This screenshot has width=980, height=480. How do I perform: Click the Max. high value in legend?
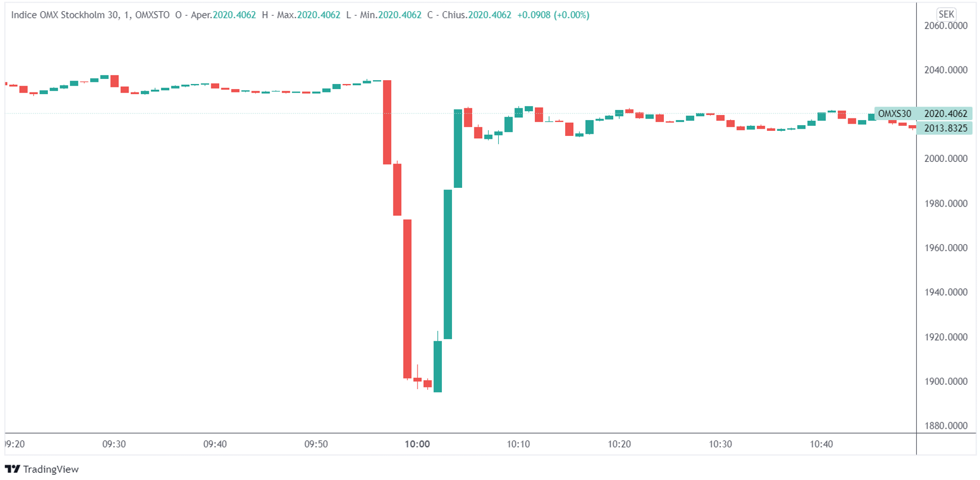coord(318,15)
